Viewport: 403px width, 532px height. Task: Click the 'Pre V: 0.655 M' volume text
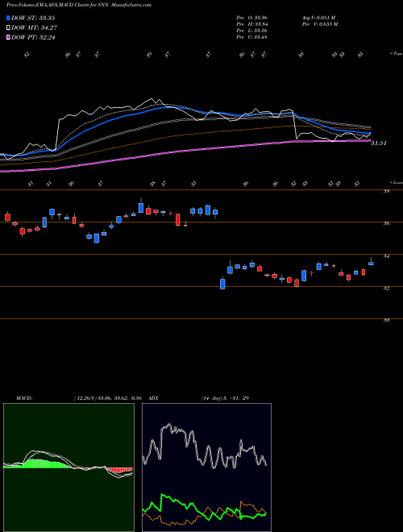click(319, 24)
